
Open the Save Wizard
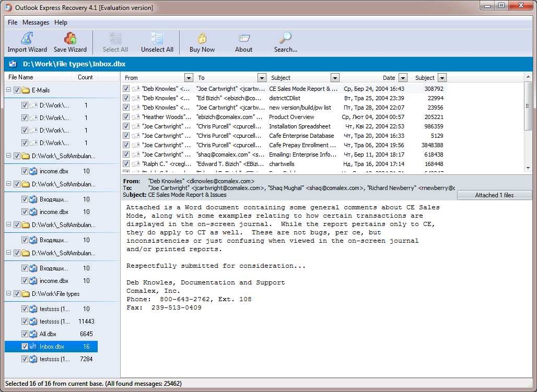click(70, 42)
